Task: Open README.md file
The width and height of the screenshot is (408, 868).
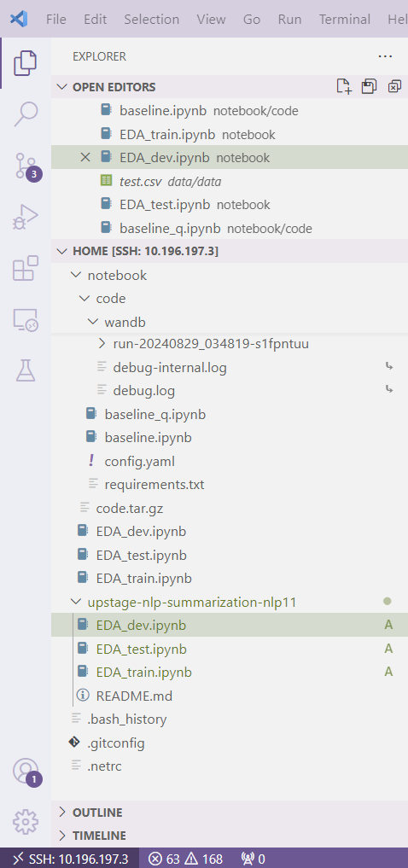Action: coord(230,696)
